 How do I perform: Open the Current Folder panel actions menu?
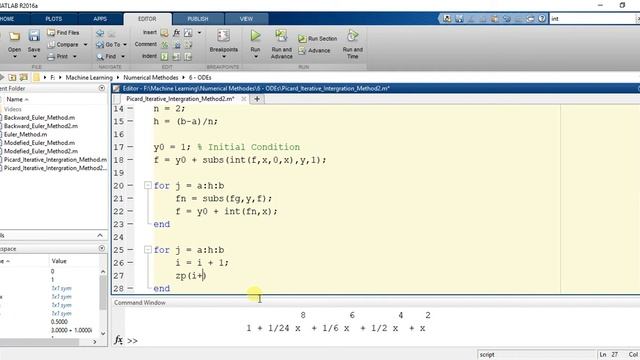tap(102, 88)
